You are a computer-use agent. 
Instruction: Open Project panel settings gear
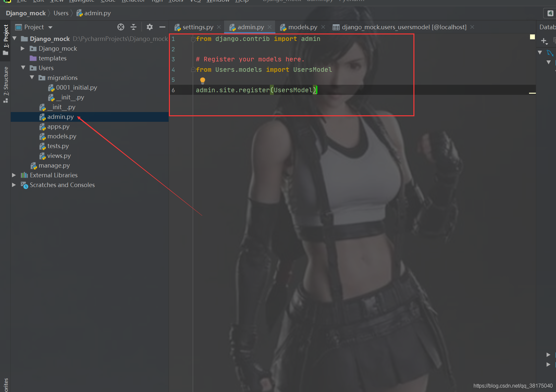(149, 27)
